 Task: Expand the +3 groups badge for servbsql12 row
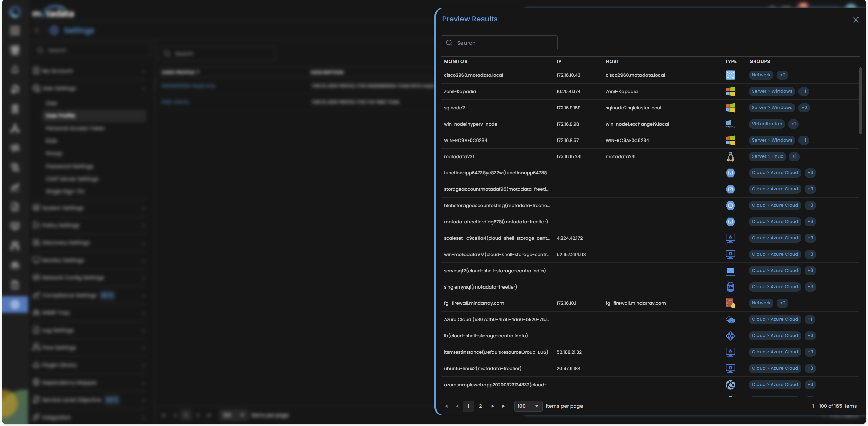[810, 271]
